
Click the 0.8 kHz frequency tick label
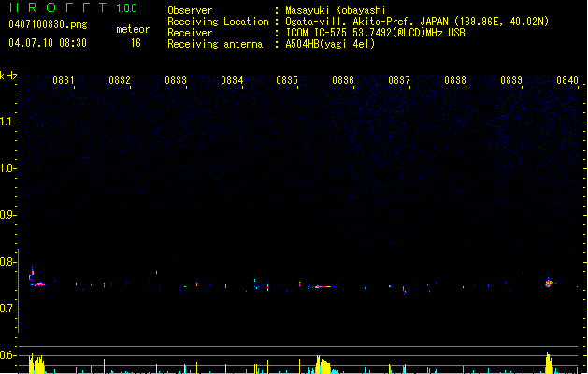click(x=7, y=262)
